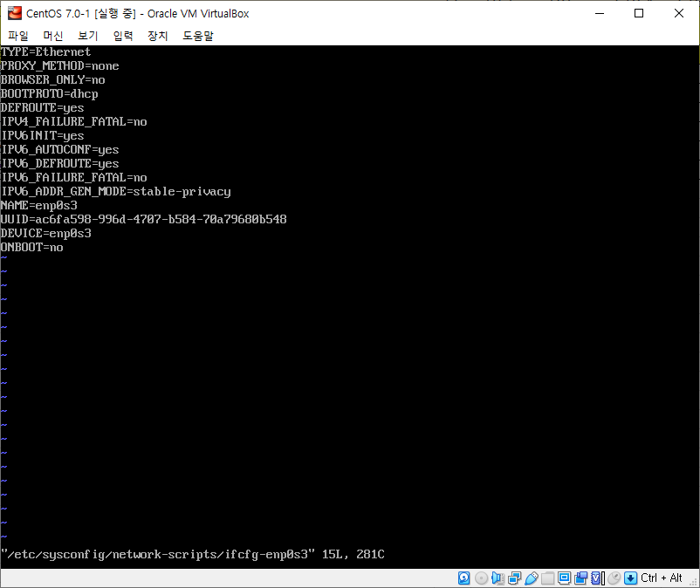700x588 pixels.
Task: Click the IPV6_AUTOCONF=yes line
Action: pyautogui.click(x=60, y=149)
